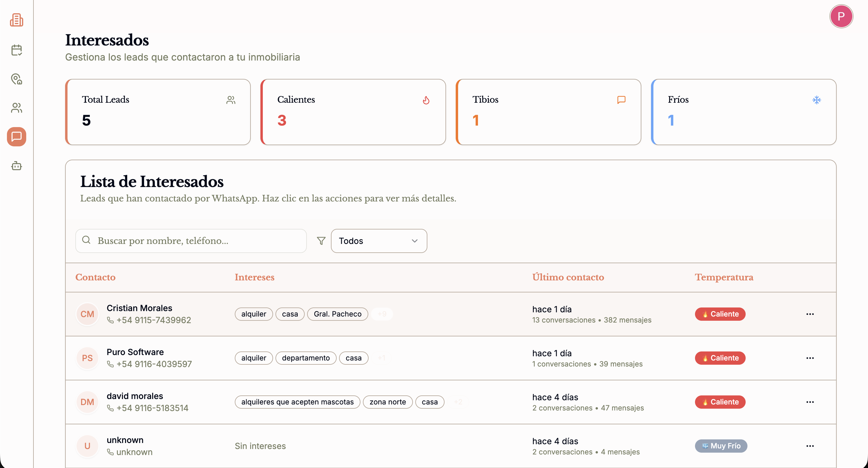
Task: Open the calendar icon in sidebar
Action: (16, 50)
